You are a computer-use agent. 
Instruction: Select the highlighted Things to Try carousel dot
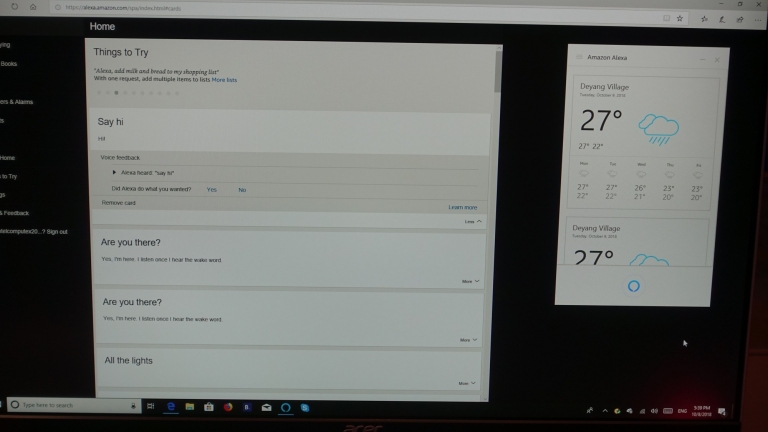(x=117, y=93)
